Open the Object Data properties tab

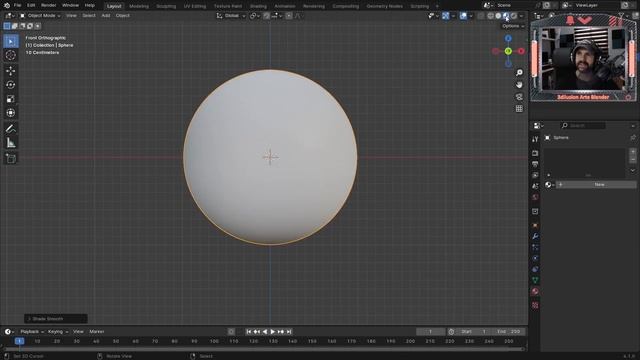click(535, 280)
